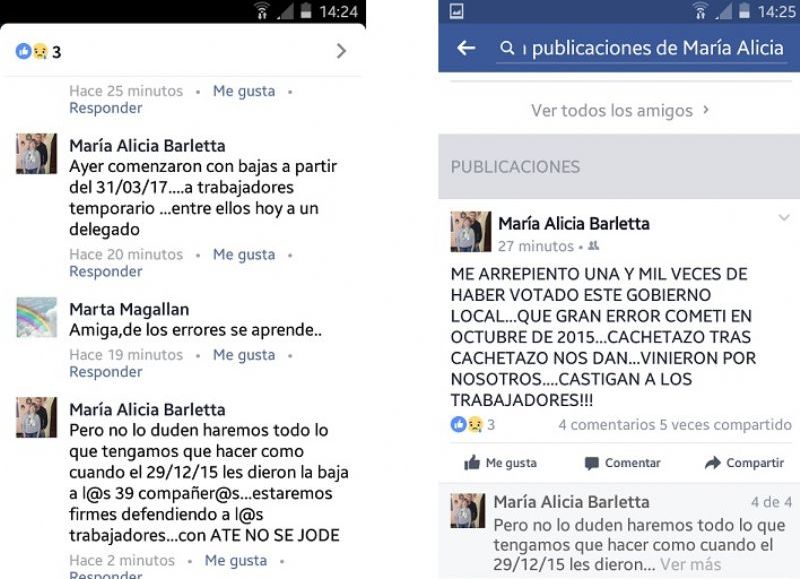The height and width of the screenshot is (579, 800).
Task: Open the reactions count under the post
Action: click(x=472, y=424)
